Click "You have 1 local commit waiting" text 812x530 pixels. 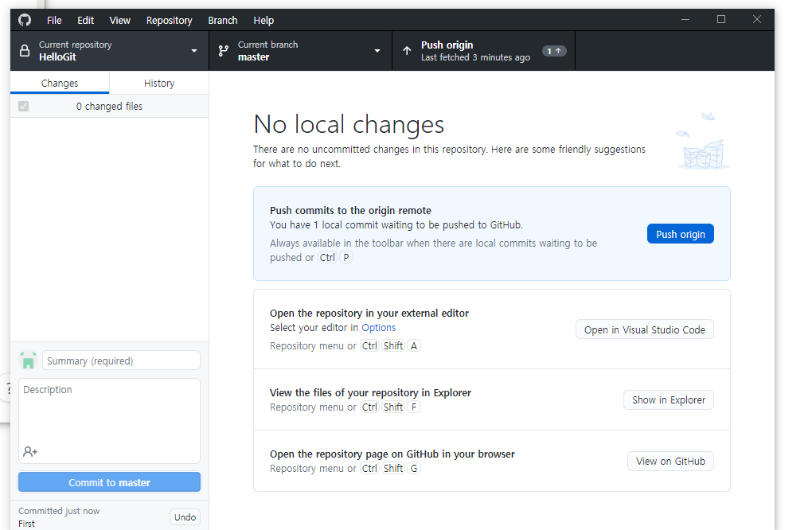point(396,225)
